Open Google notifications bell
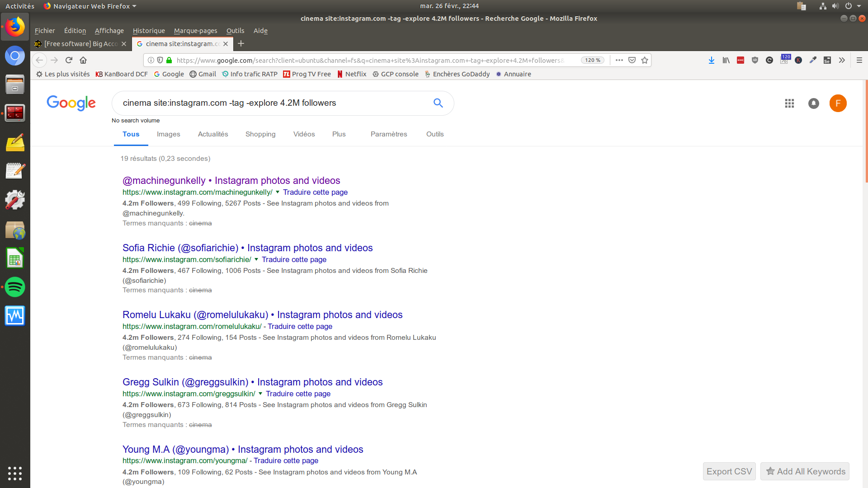Screen dimensions: 868x488 pos(814,103)
